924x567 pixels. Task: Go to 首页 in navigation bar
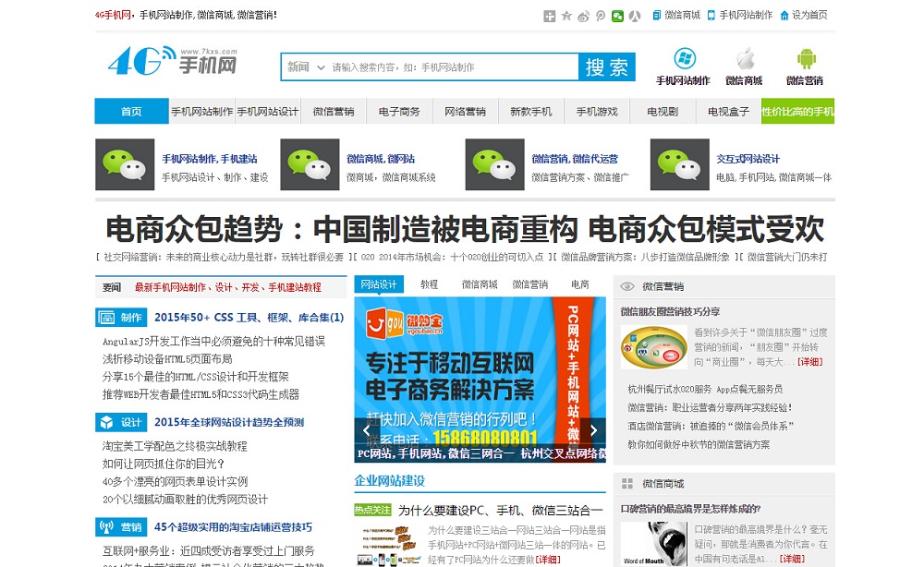[x=131, y=112]
